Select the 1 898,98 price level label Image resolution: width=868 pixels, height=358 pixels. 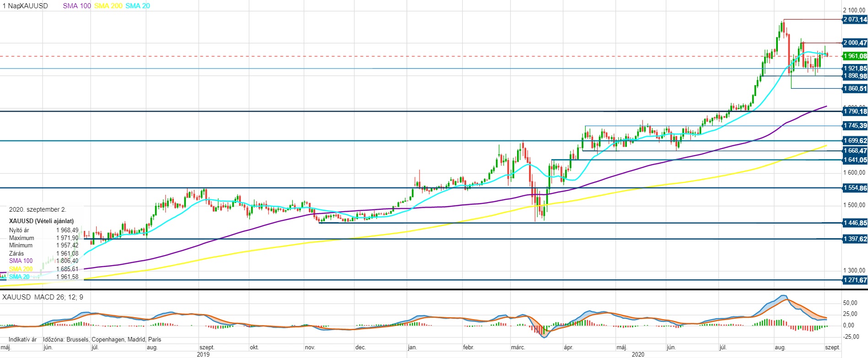855,76
